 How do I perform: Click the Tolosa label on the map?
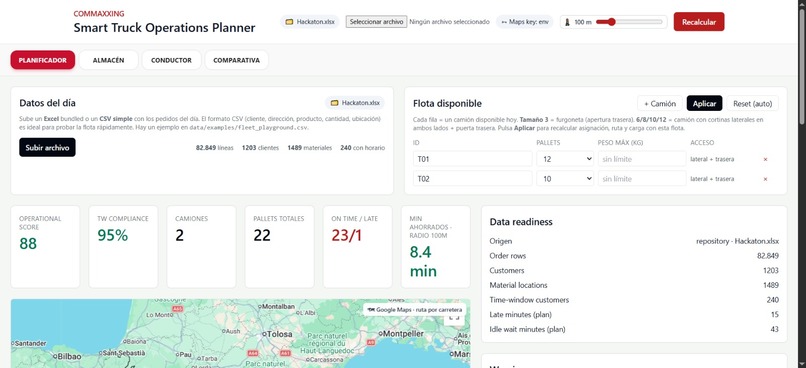click(x=280, y=334)
